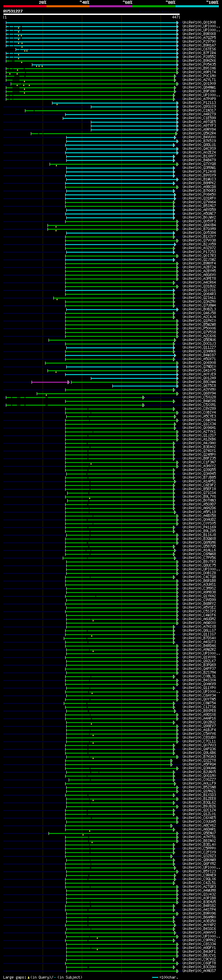Click the UniRef100_C5XU28 label
This screenshot has height=980, width=222.
[199, 397]
